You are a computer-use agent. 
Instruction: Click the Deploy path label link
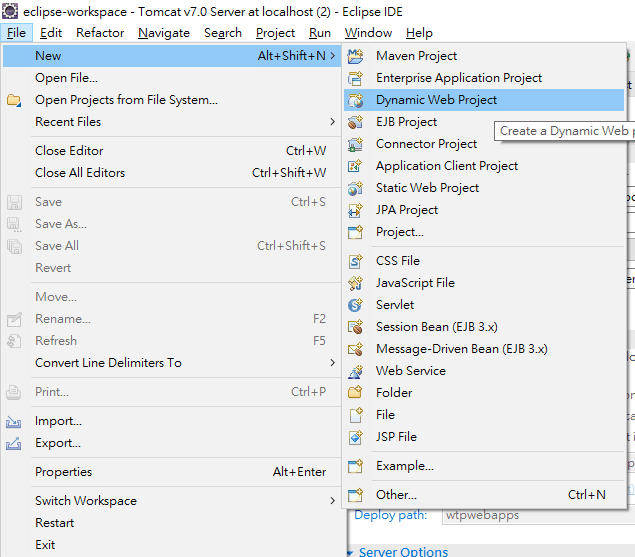(x=391, y=515)
